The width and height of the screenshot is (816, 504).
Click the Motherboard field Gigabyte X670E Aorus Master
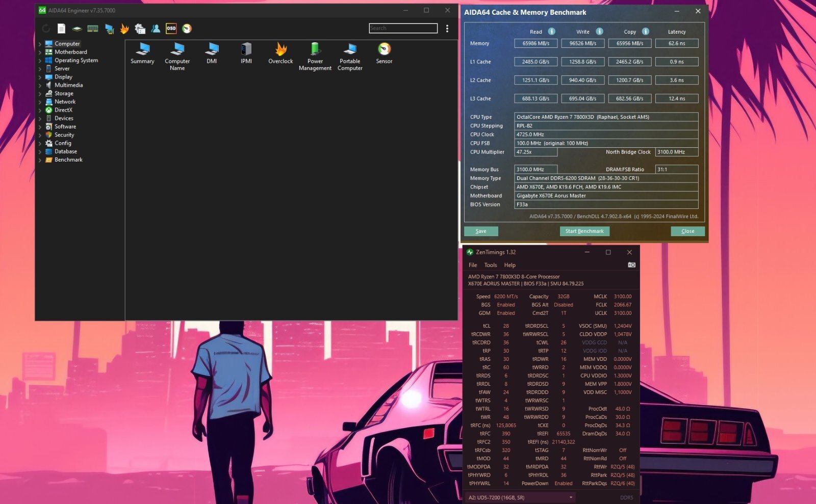click(x=606, y=196)
